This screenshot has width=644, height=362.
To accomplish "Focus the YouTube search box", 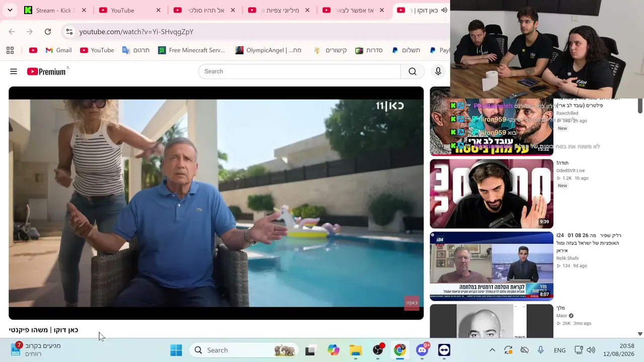I will [x=300, y=71].
